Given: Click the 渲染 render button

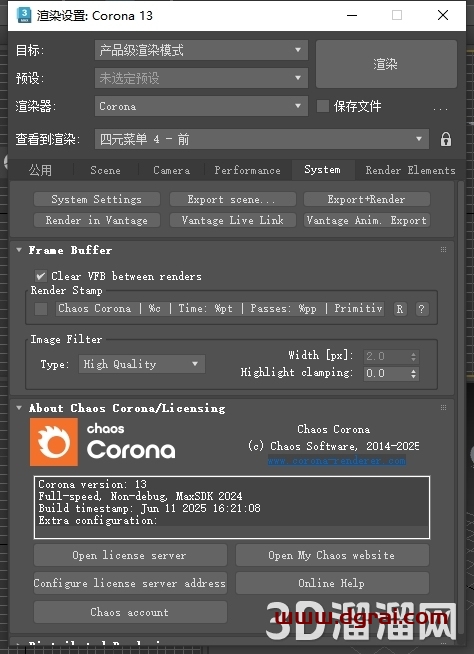Looking at the screenshot, I should pyautogui.click(x=386, y=64).
